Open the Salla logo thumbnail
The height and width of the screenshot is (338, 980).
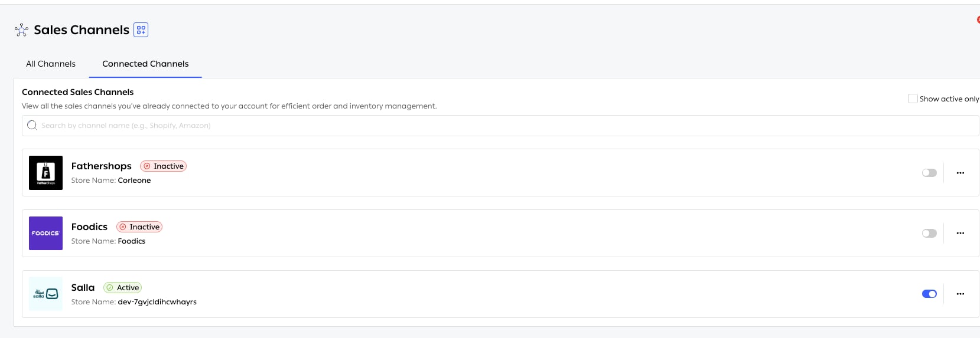click(x=45, y=294)
